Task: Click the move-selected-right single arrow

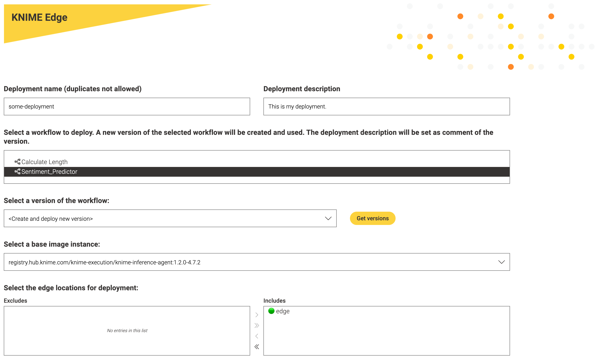Action: click(x=257, y=315)
